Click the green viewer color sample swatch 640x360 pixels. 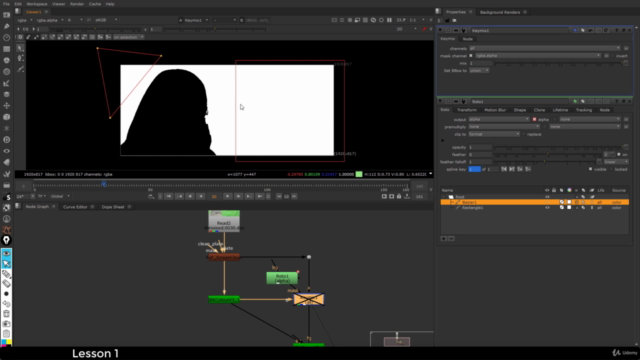click(x=359, y=174)
